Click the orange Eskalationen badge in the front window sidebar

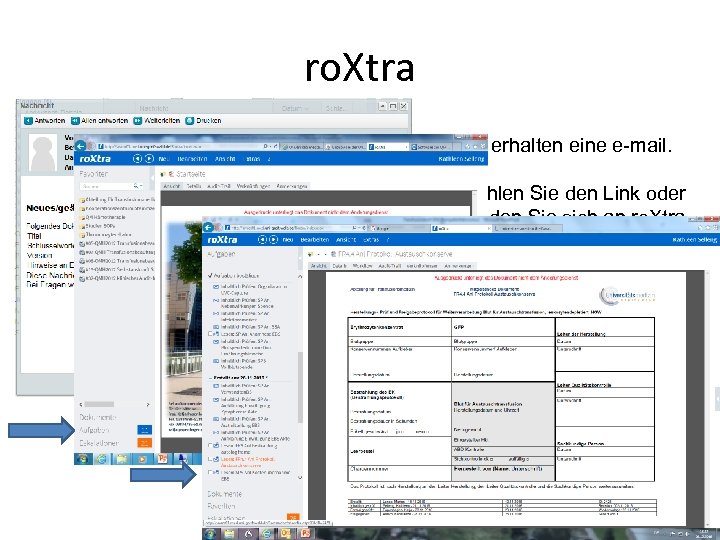pyautogui.click(x=293, y=517)
